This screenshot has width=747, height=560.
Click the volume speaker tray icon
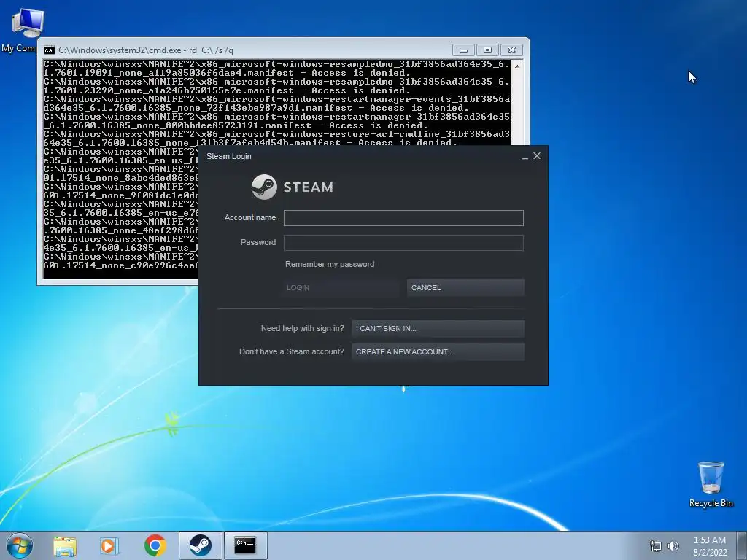click(673, 546)
